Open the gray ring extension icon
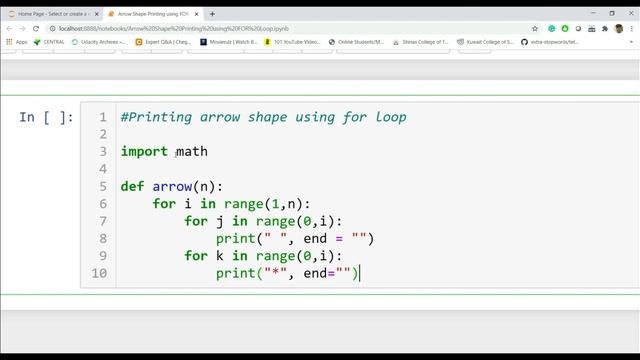 pyautogui.click(x=578, y=29)
